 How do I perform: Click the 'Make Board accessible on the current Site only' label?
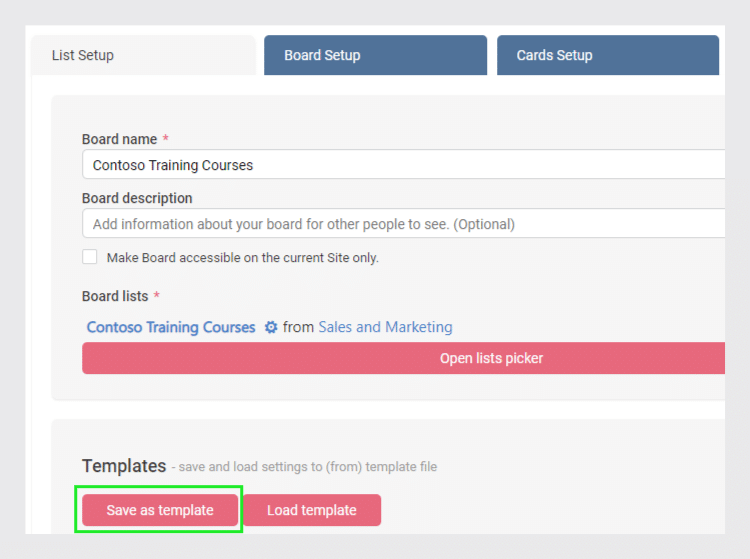(x=243, y=258)
